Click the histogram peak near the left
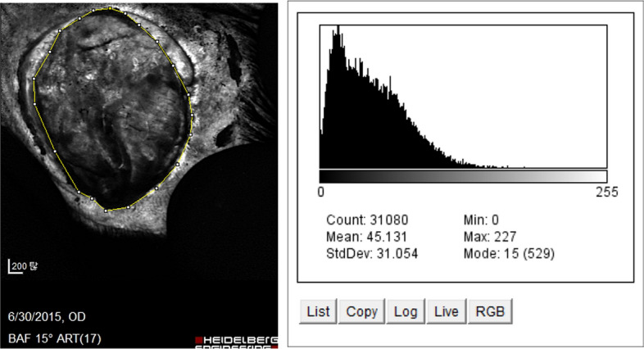This screenshot has height=349, width=644. 338,31
